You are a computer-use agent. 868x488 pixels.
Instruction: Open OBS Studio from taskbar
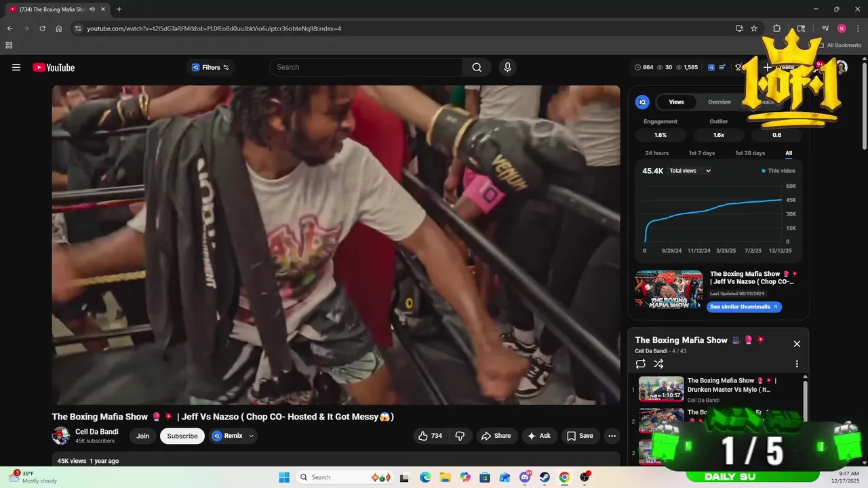(585, 477)
